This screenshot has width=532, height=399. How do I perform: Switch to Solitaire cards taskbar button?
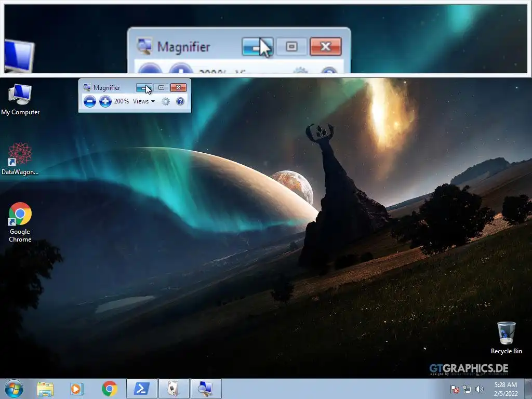point(174,389)
